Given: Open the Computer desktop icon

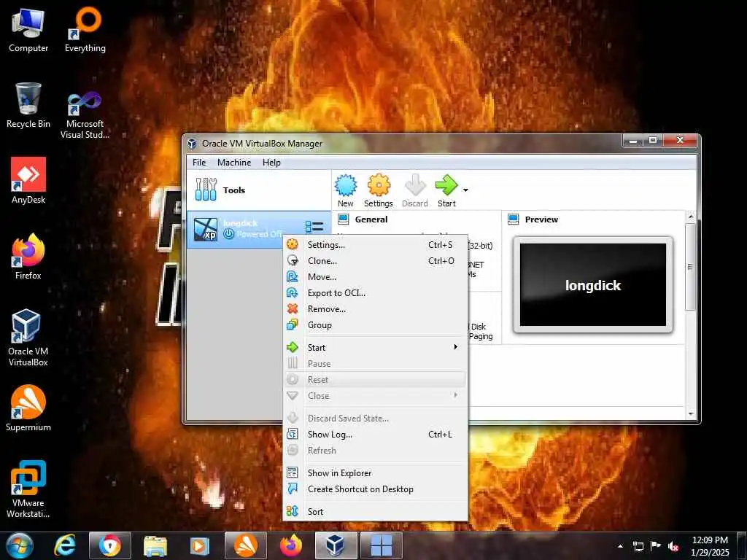Looking at the screenshot, I should pos(28,30).
